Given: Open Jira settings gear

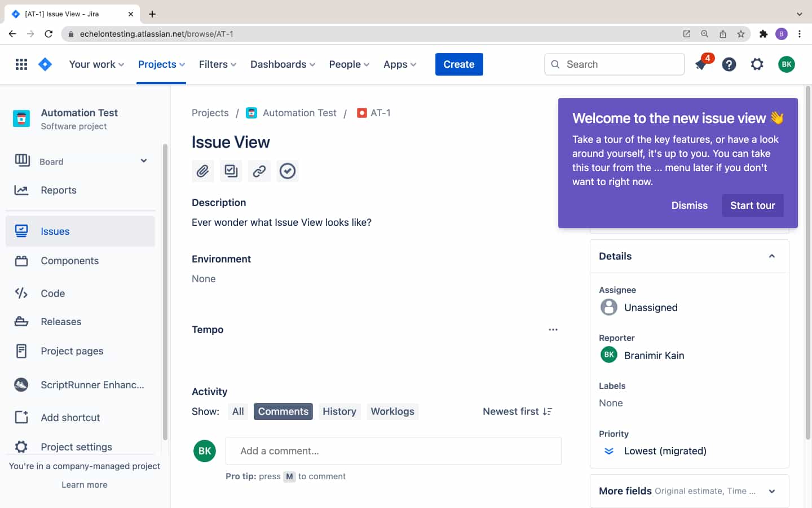Looking at the screenshot, I should tap(757, 64).
